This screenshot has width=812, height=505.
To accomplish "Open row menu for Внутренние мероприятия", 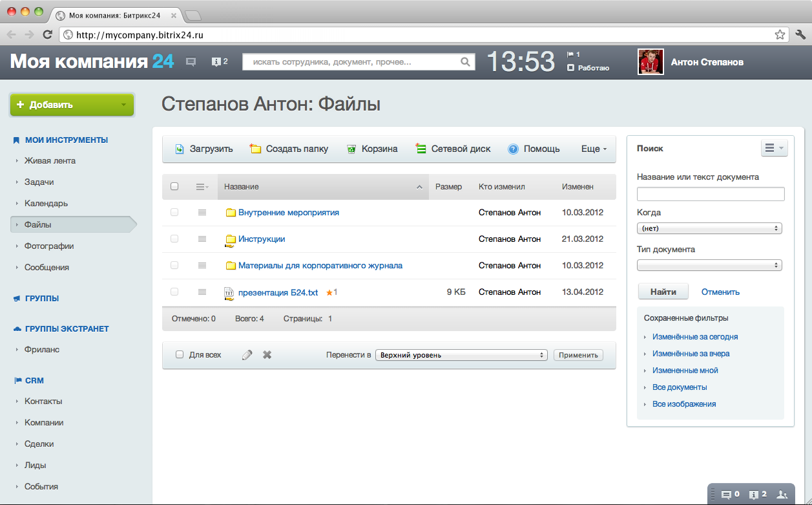I will 202,212.
